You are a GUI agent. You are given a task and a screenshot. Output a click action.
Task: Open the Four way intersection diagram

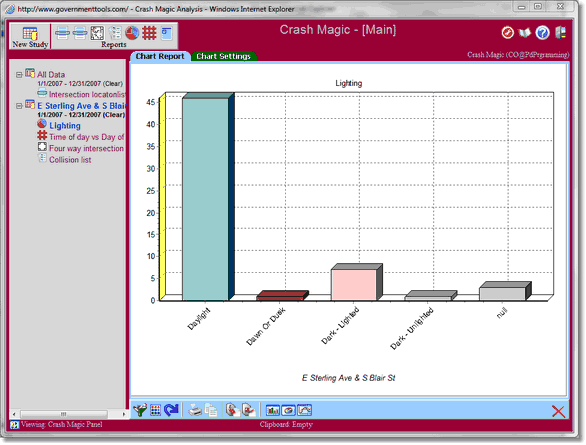(x=86, y=148)
